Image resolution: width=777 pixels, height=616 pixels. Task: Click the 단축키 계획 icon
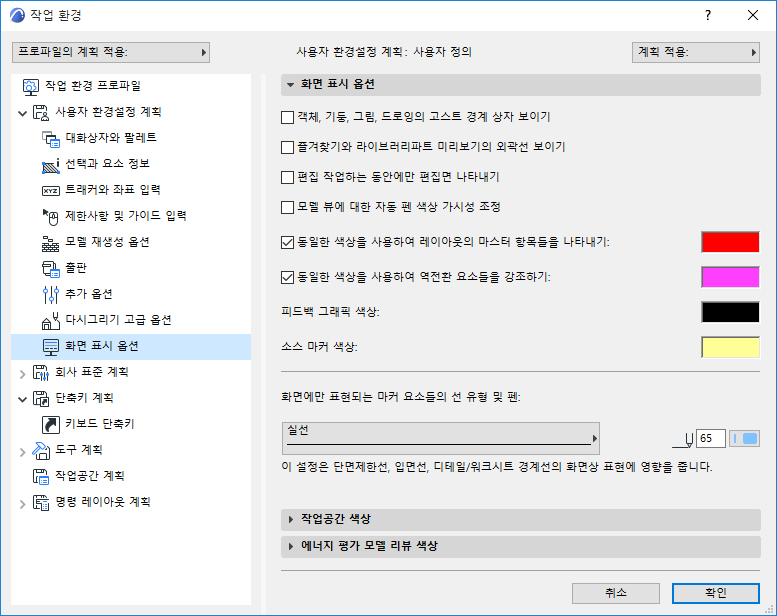pos(41,398)
